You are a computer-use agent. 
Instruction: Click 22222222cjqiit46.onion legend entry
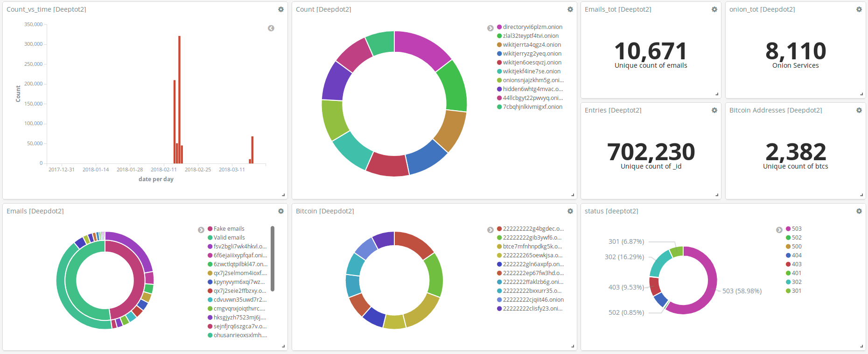[x=531, y=300]
